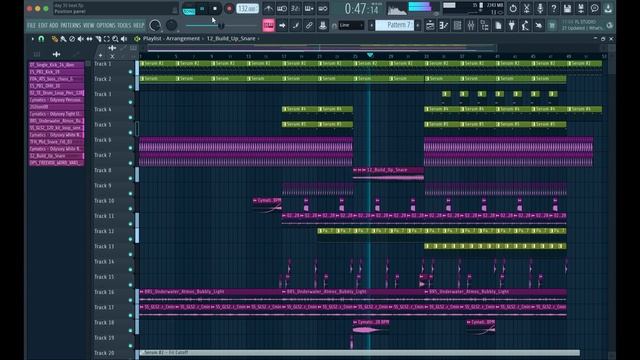
Task: Open the global snap Line dropdown
Action: pos(351,25)
